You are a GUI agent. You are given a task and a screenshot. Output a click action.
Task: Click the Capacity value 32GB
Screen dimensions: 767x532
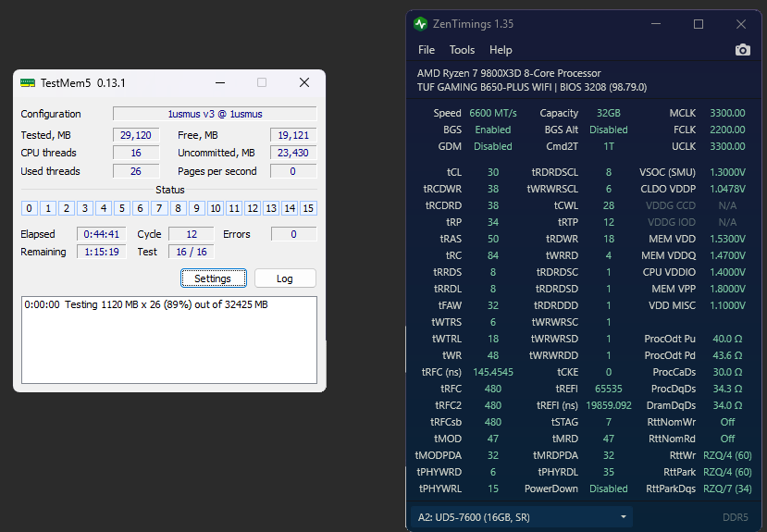pyautogui.click(x=609, y=113)
